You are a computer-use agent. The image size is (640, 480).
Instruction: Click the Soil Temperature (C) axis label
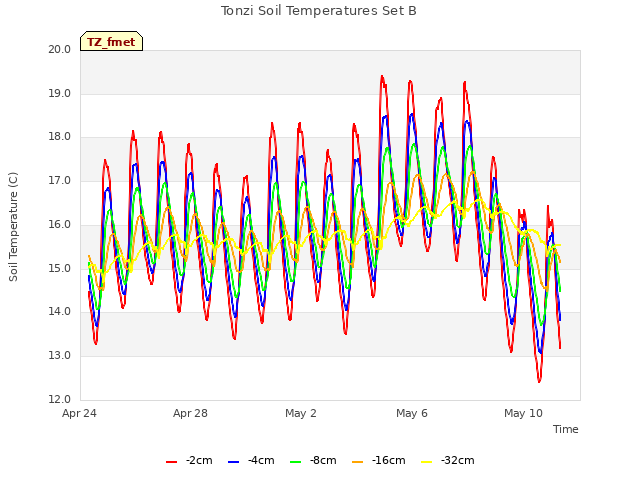tap(13, 227)
